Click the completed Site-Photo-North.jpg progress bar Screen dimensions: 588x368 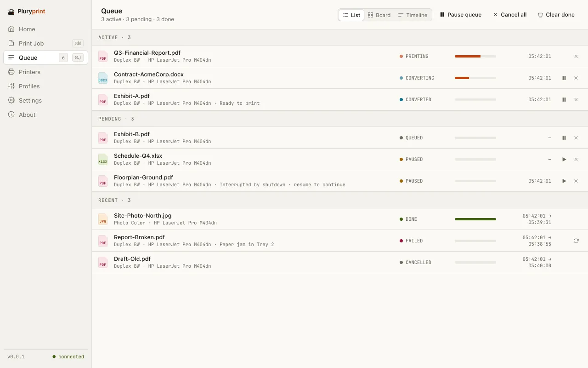475,219
